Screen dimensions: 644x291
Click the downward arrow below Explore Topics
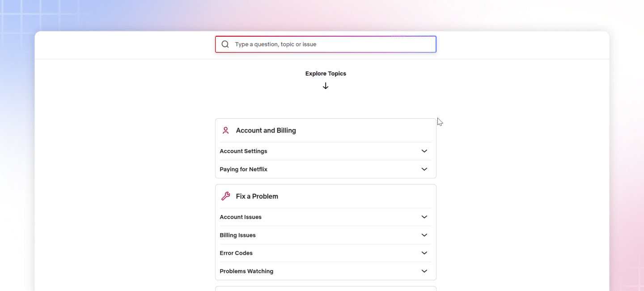[x=326, y=85]
